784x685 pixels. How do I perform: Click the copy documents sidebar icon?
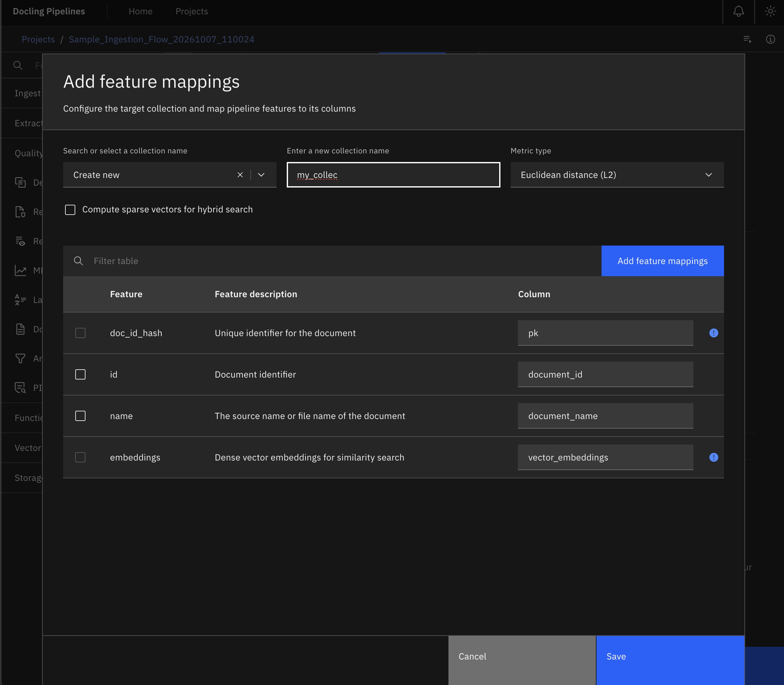tap(20, 182)
